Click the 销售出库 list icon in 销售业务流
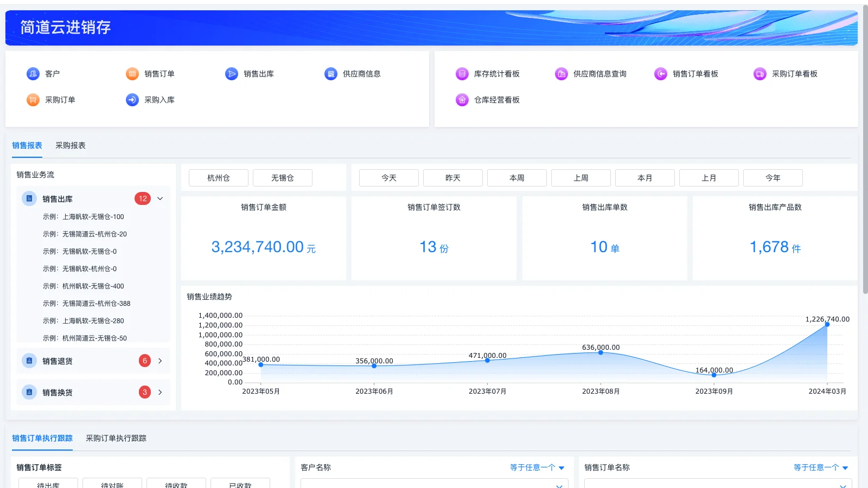The width and height of the screenshot is (868, 488). pyautogui.click(x=29, y=198)
